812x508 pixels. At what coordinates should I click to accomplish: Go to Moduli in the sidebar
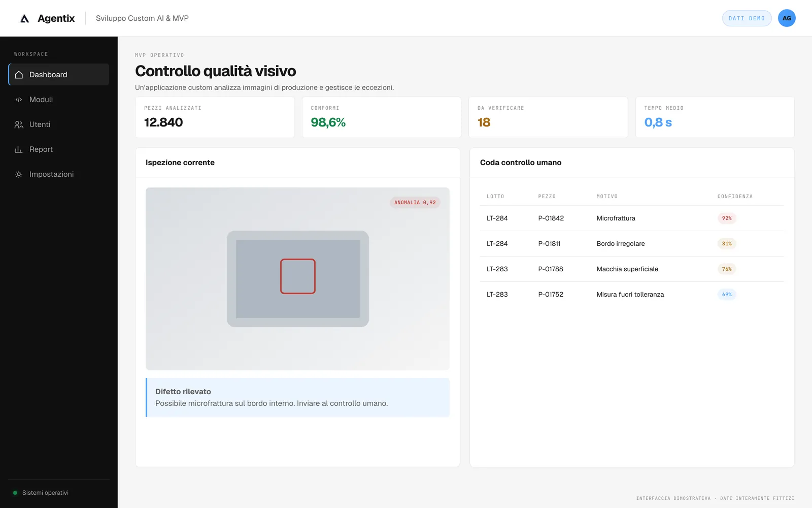[x=59, y=100]
